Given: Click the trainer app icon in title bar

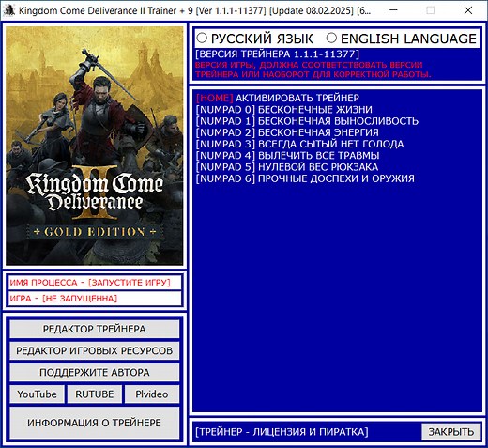Looking at the screenshot, I should (x=8, y=10).
